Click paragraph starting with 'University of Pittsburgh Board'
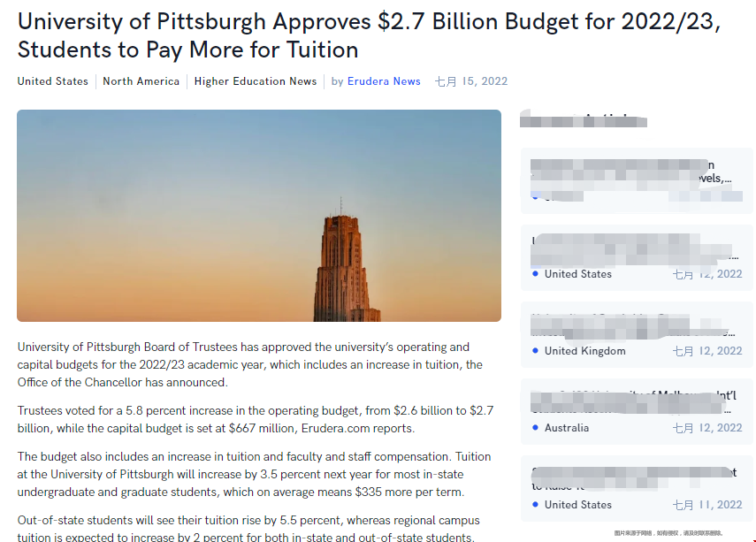 (x=249, y=364)
